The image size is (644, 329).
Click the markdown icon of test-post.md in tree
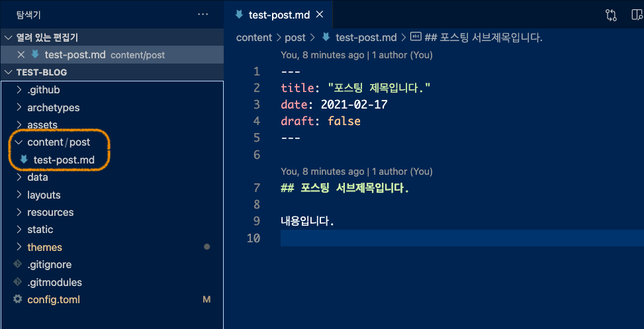pyautogui.click(x=24, y=160)
